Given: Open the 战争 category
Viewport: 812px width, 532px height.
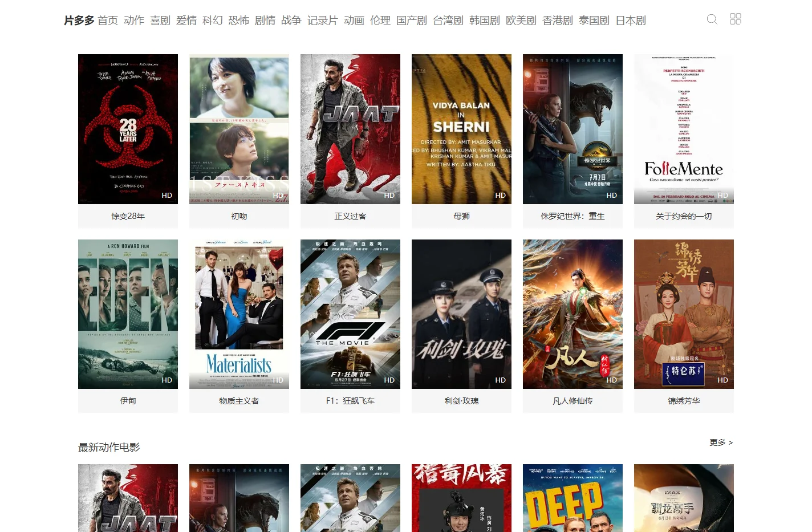Looking at the screenshot, I should [x=291, y=21].
